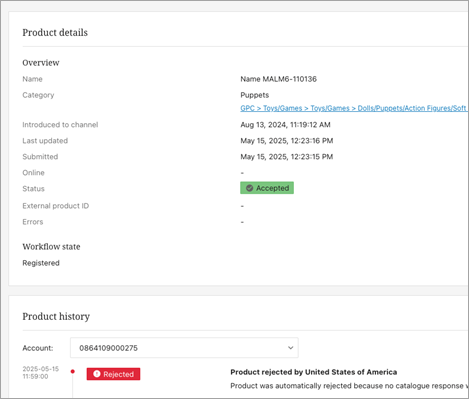Click the Submitted value 12:23:15 PM

point(287,157)
